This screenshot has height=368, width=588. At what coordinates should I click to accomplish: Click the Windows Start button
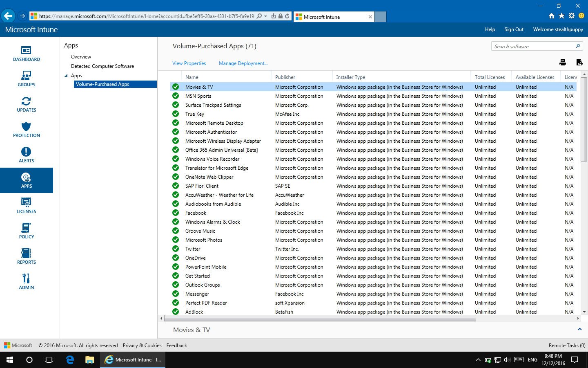click(x=10, y=360)
